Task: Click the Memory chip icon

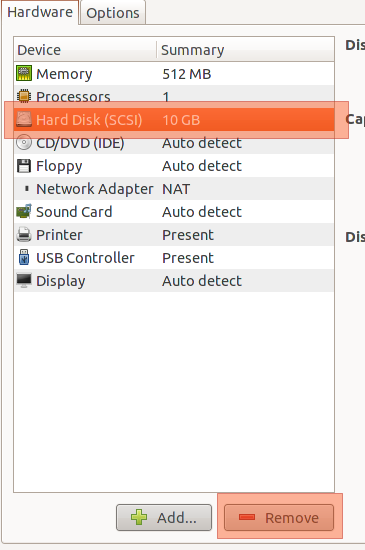Action: [24, 73]
